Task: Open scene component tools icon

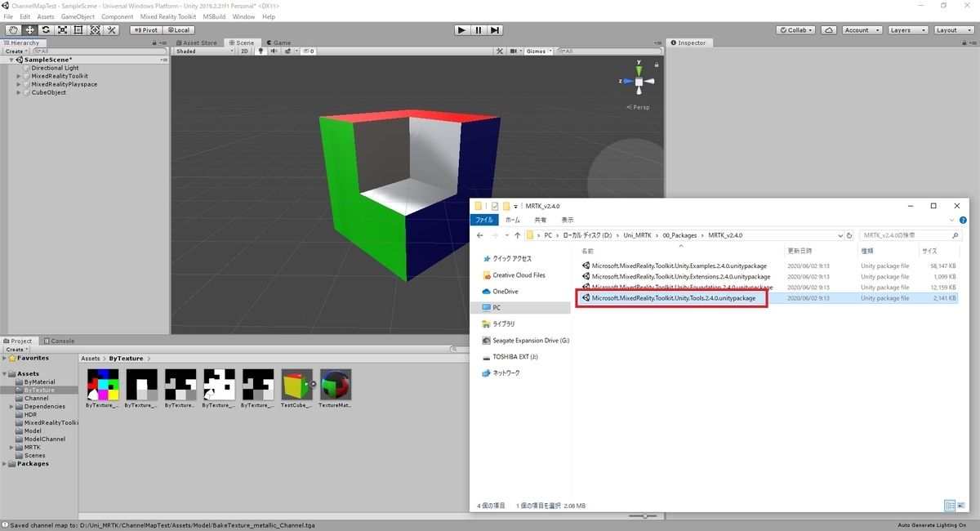Action: (x=500, y=51)
